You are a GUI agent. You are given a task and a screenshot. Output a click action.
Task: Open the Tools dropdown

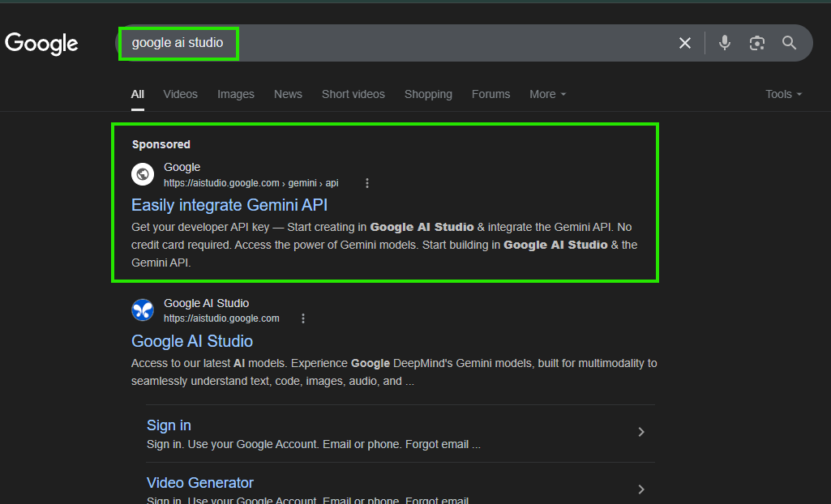(783, 94)
